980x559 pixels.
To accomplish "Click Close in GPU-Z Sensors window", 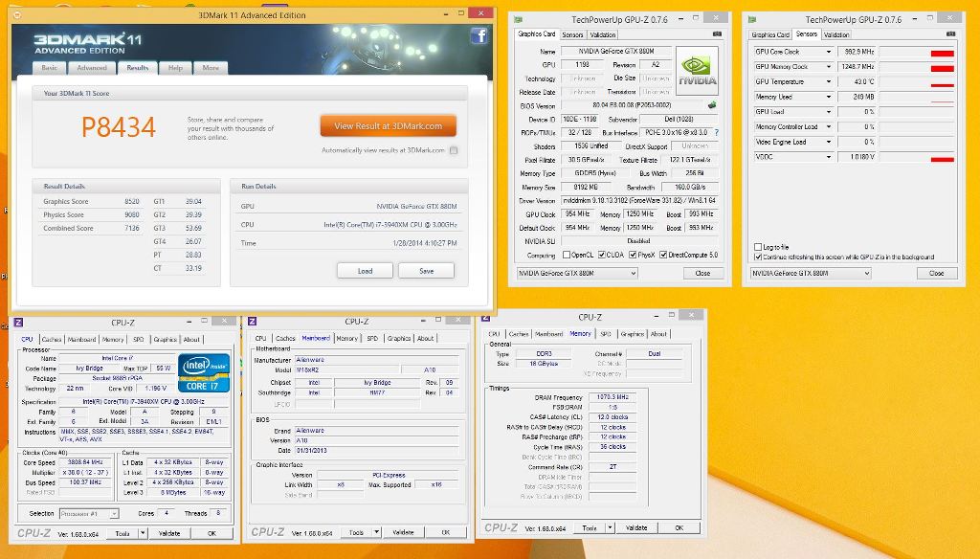I will coord(936,273).
